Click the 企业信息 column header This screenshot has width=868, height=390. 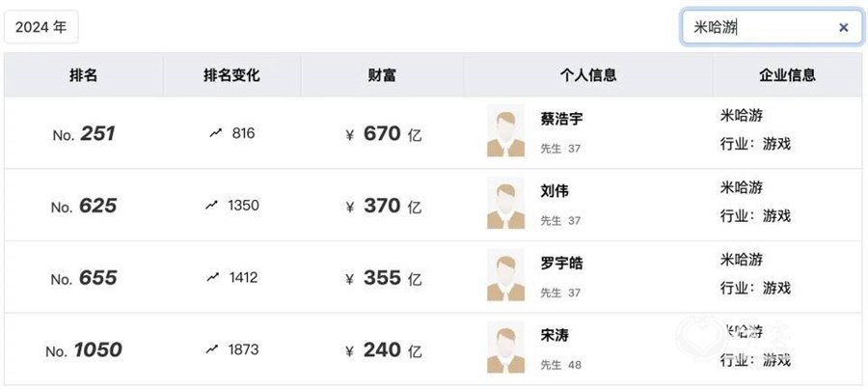pyautogui.click(x=787, y=75)
